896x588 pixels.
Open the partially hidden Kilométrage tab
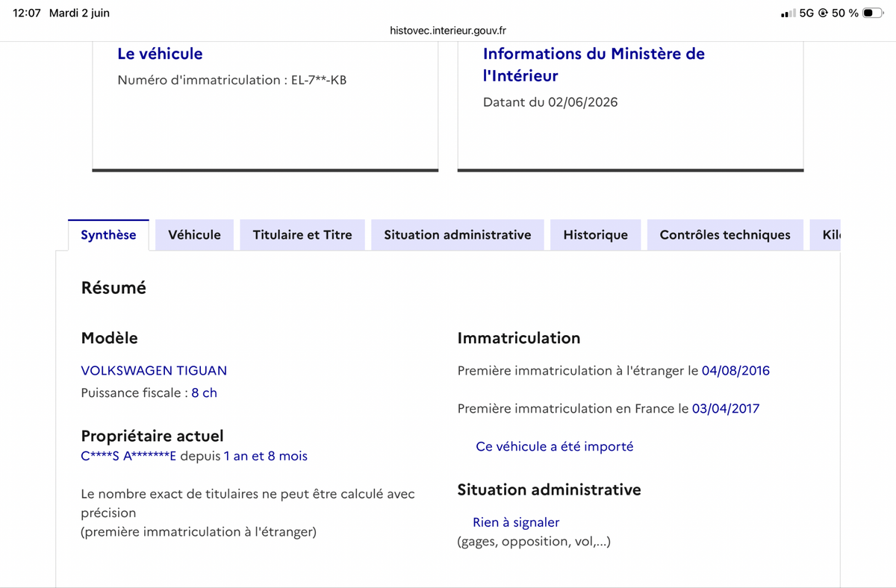(x=826, y=235)
